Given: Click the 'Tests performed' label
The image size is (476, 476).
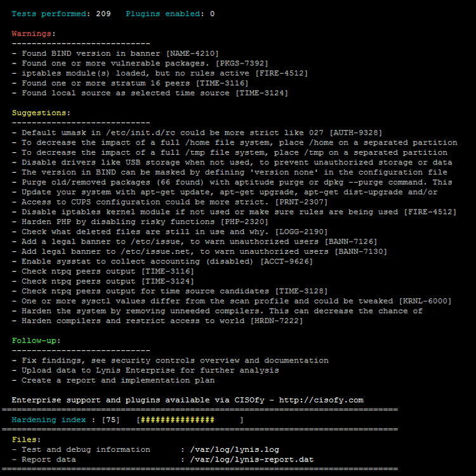Looking at the screenshot, I should coord(49,14).
